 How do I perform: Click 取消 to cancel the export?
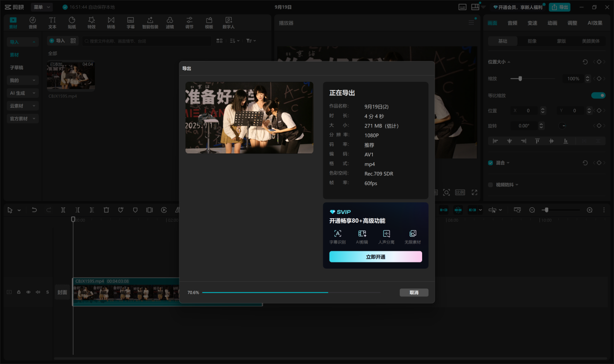(x=414, y=293)
